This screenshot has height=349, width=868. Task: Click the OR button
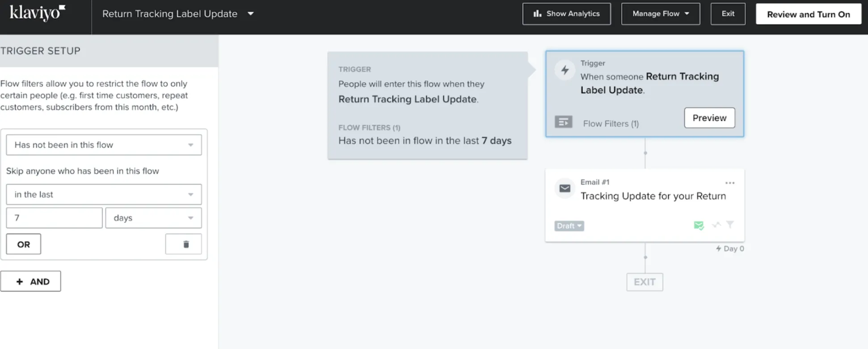[24, 244]
